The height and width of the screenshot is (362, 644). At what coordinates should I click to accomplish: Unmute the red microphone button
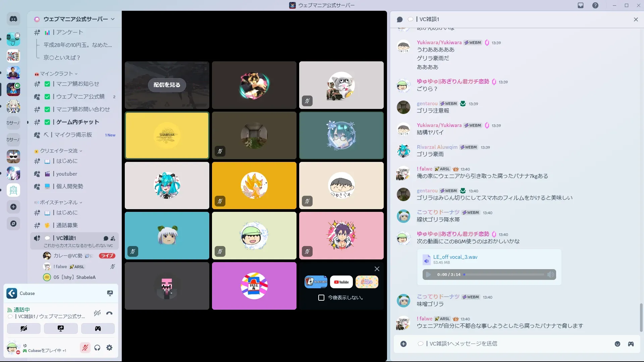coord(85,348)
